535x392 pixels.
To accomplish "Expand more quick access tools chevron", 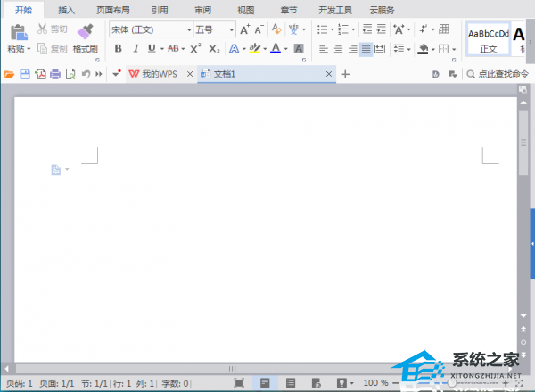I will tap(99, 74).
